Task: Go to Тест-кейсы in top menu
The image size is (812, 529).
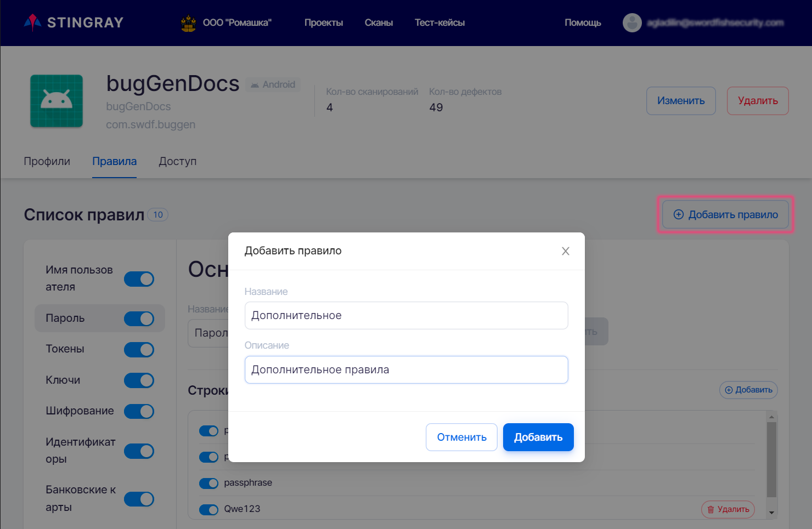Action: (x=439, y=22)
